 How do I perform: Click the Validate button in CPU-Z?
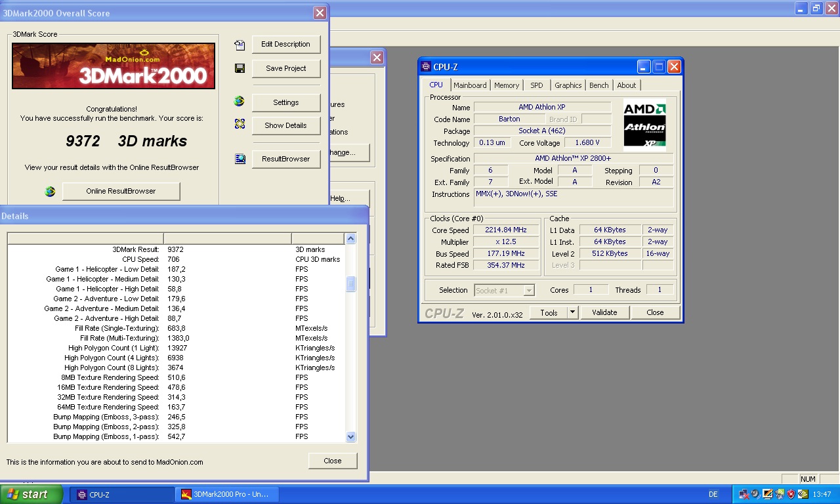[x=604, y=312]
